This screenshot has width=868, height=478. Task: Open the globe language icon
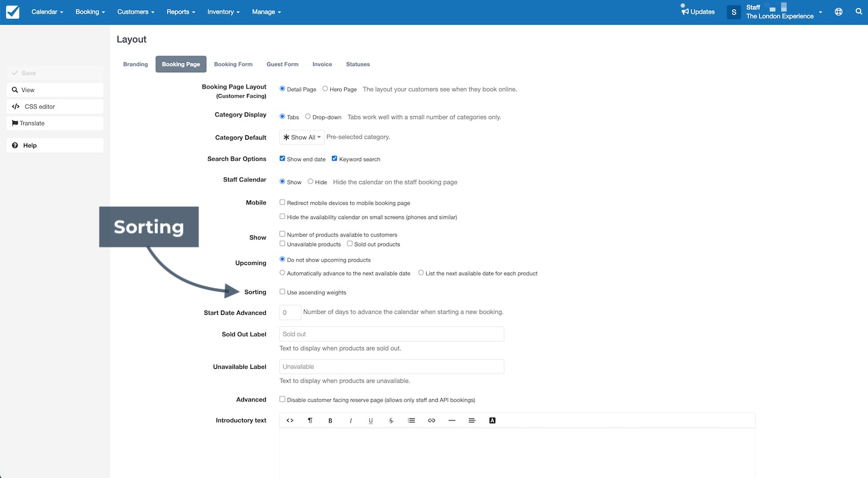(838, 12)
